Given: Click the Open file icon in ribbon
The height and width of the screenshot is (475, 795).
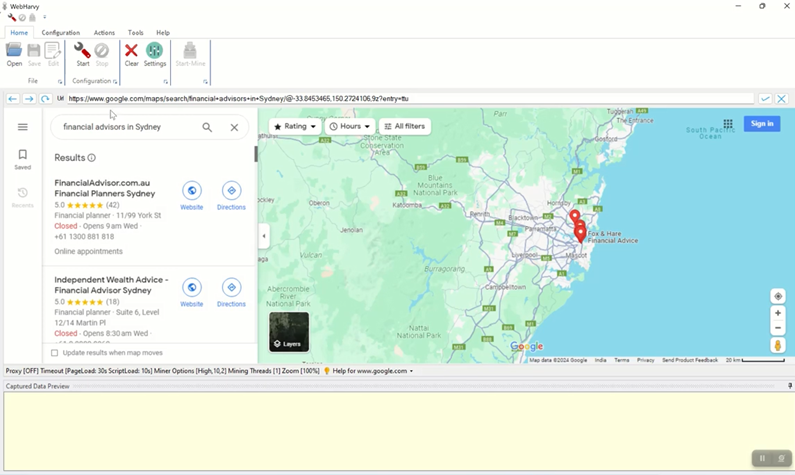Looking at the screenshot, I should (14, 51).
